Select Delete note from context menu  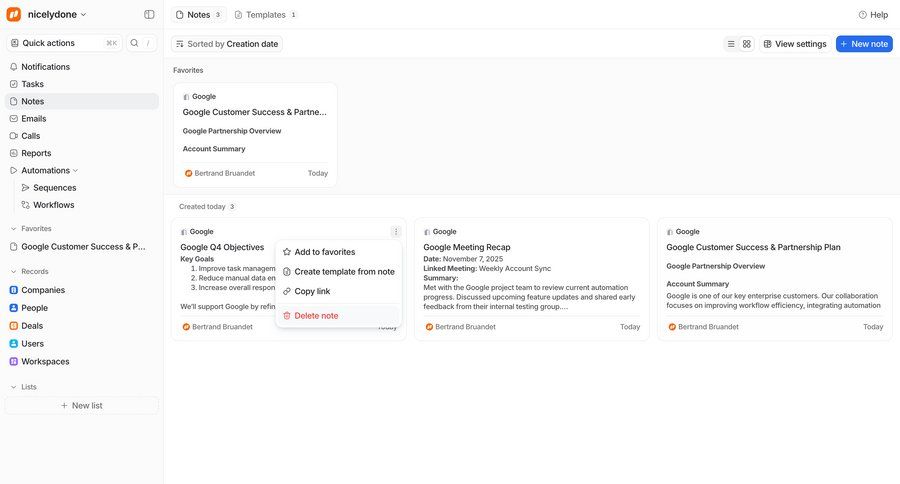point(316,316)
